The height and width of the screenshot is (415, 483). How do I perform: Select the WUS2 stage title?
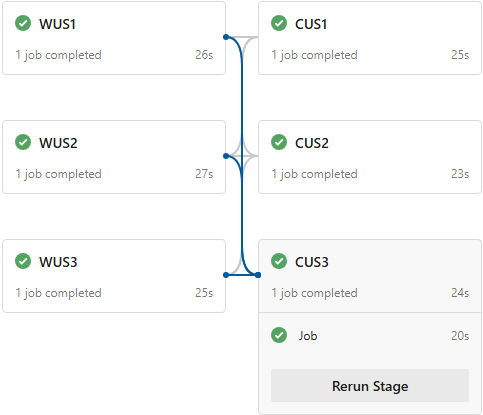click(58, 143)
